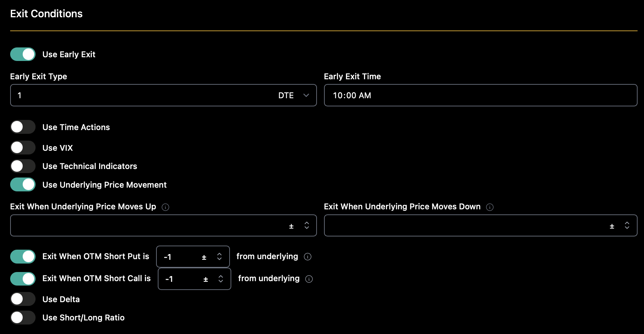Disable the Use Early Exit toggle

[x=23, y=54]
